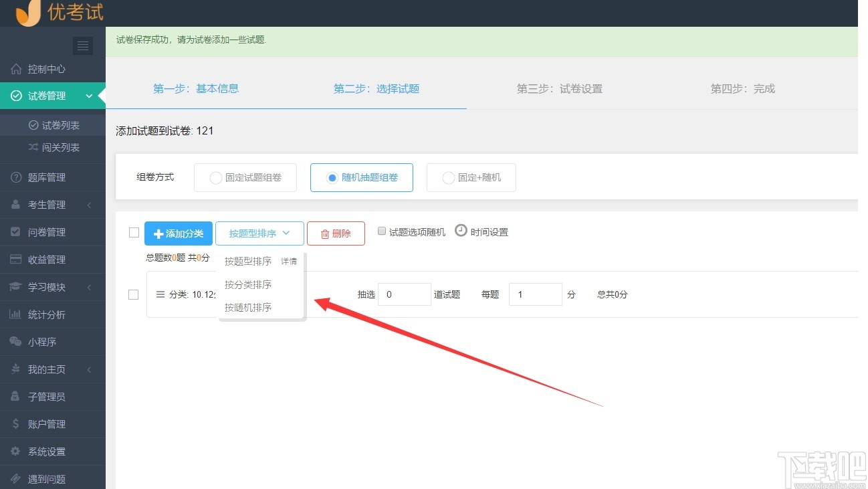Click the 小程序 WeChat icon
Image resolution: width=868 pixels, height=489 pixels.
pyautogui.click(x=16, y=342)
